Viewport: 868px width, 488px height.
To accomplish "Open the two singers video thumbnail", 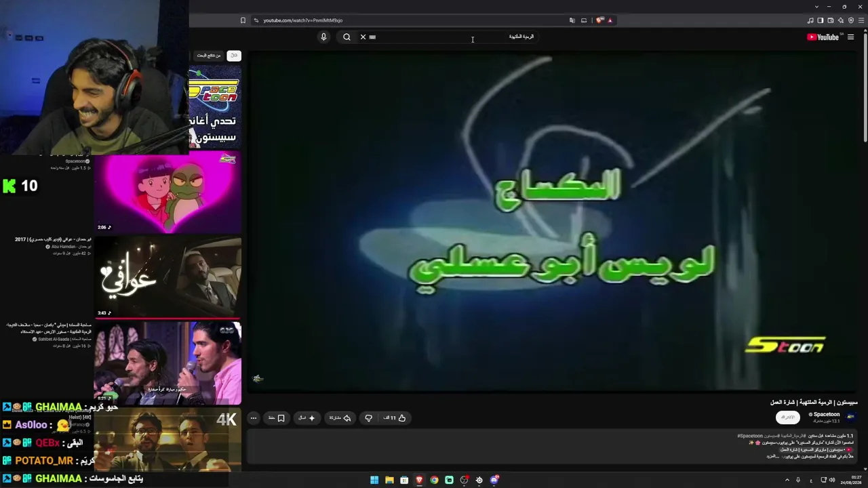I will point(168,363).
